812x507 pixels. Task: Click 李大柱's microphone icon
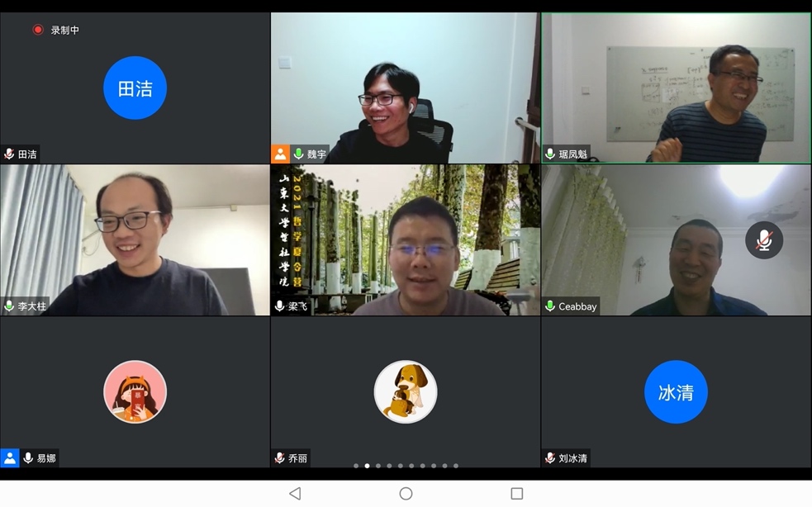point(9,306)
